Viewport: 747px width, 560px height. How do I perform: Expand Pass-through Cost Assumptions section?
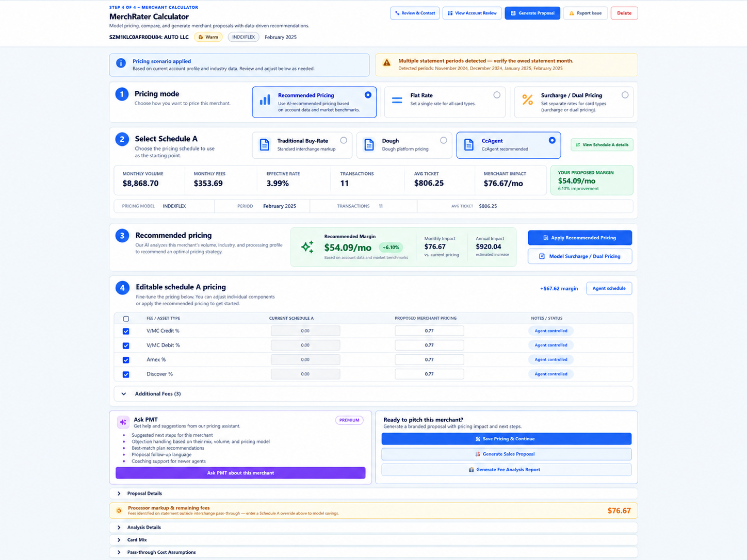pos(373,552)
